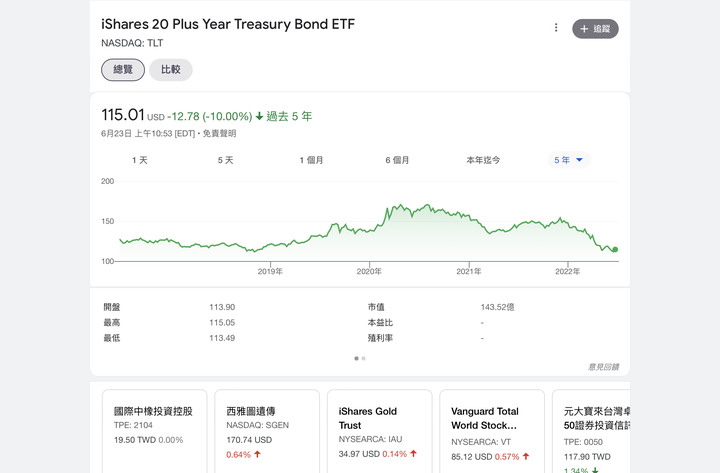Choose the 6 個月 range
Viewport: 720px width, 473px height.
[x=397, y=160]
